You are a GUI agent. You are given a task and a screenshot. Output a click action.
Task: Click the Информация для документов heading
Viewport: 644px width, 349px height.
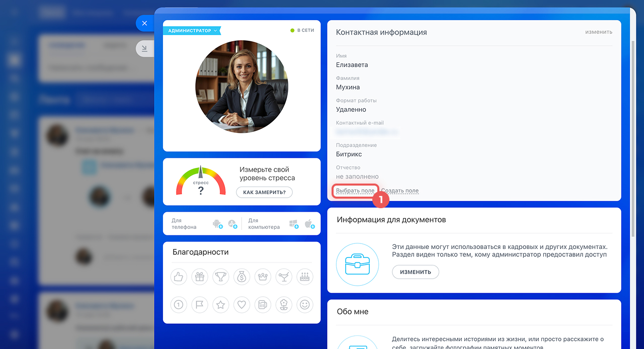click(391, 220)
